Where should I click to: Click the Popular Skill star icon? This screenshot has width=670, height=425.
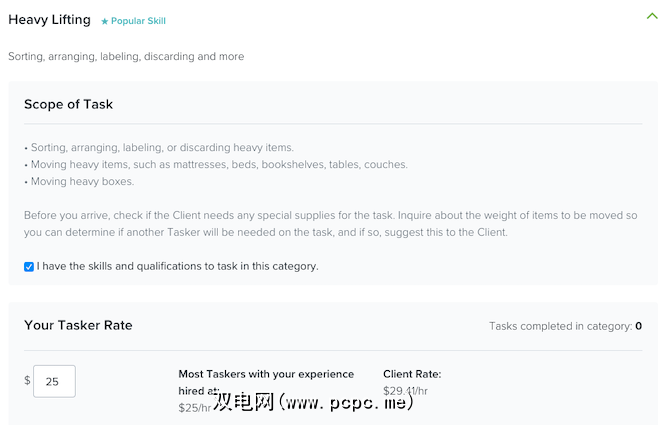[x=104, y=21]
